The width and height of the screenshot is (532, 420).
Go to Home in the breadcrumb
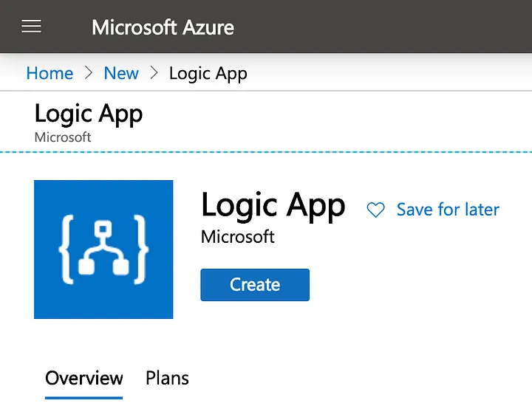pos(50,74)
